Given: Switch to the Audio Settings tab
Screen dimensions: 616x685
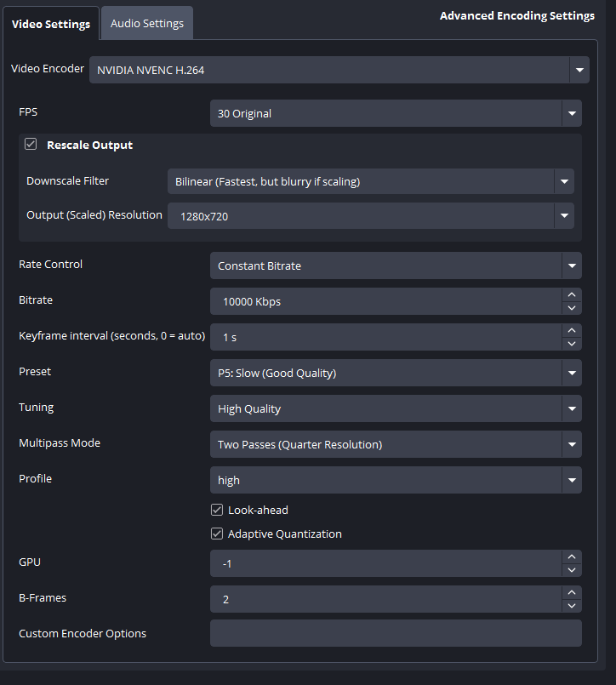Looking at the screenshot, I should pyautogui.click(x=146, y=24).
